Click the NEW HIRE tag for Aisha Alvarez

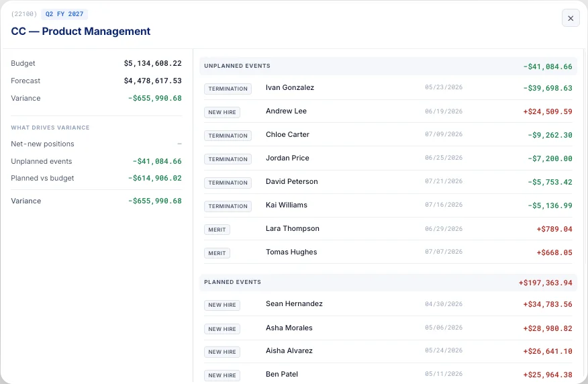(222, 352)
